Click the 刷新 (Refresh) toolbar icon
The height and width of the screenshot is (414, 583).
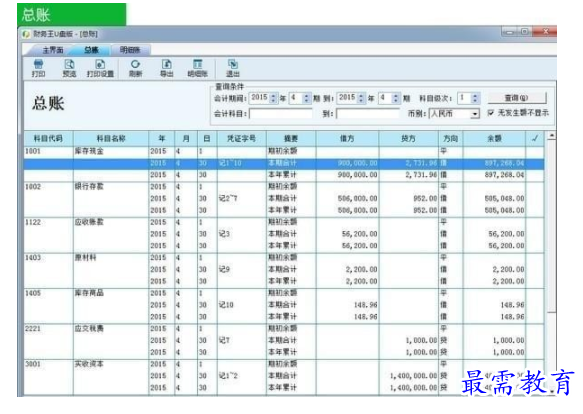(135, 68)
